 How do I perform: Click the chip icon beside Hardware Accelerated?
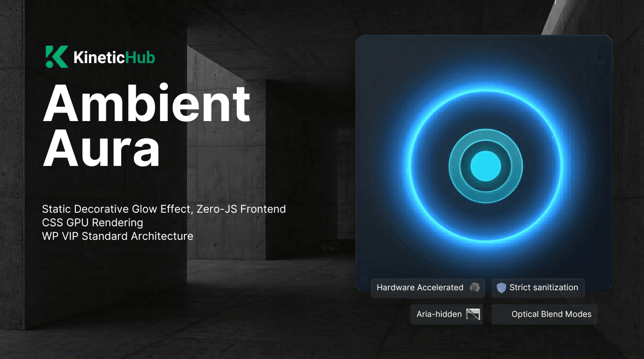click(475, 287)
